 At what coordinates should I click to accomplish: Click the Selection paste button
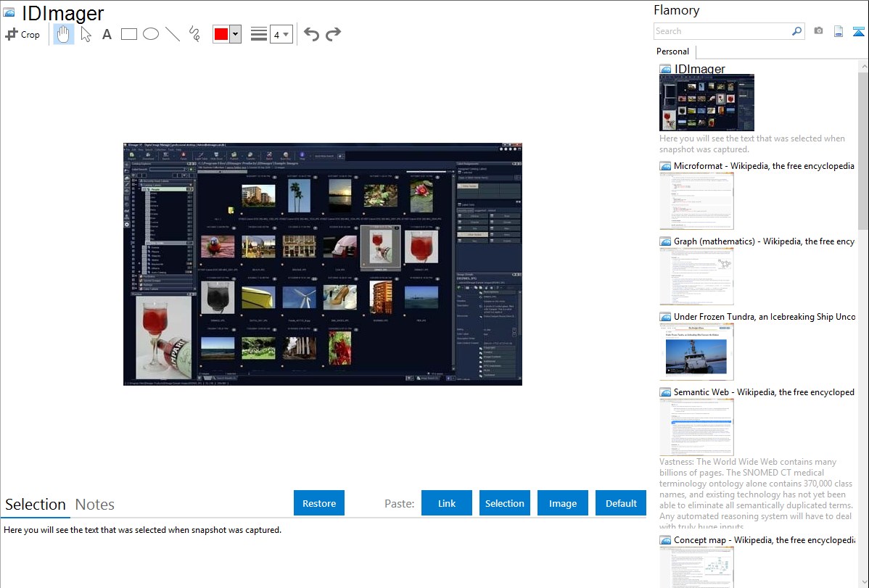(504, 503)
